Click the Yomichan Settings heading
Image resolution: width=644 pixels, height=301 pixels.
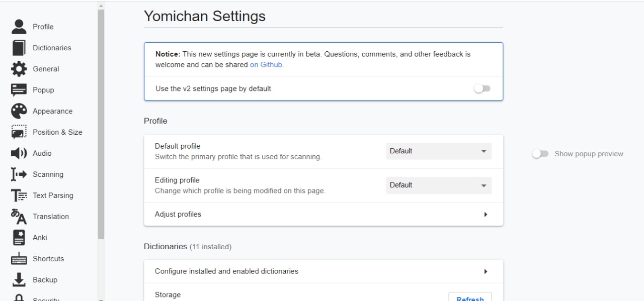click(x=205, y=16)
